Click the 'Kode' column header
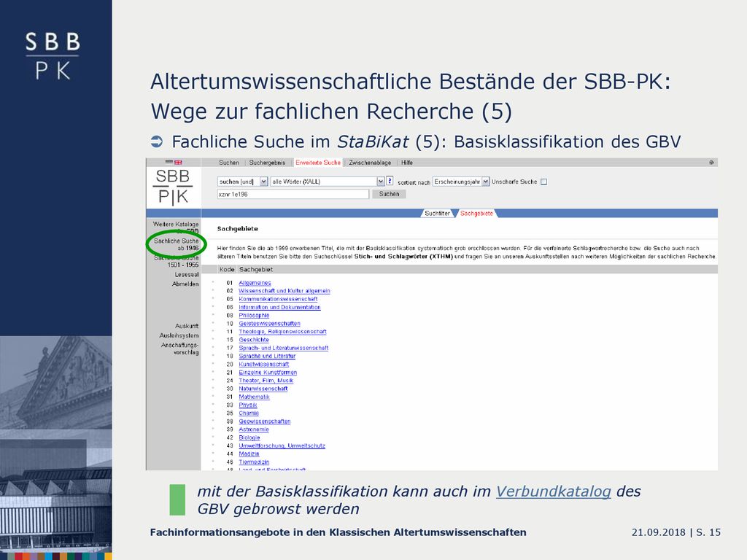The width and height of the screenshot is (747, 560). (x=227, y=270)
